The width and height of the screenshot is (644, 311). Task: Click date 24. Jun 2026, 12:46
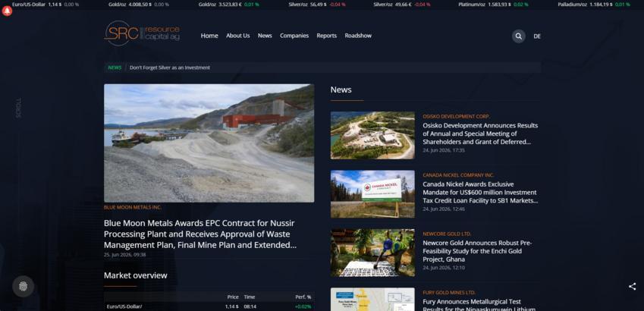(x=444, y=209)
